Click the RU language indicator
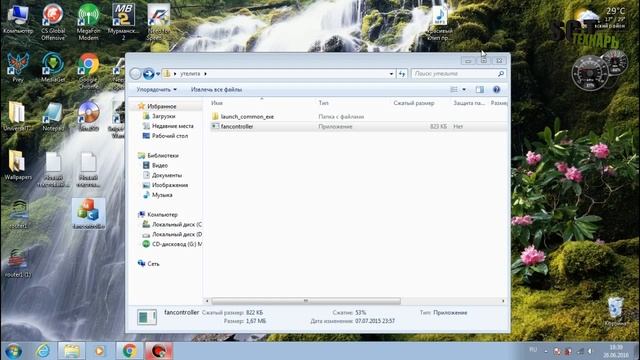 (533, 350)
